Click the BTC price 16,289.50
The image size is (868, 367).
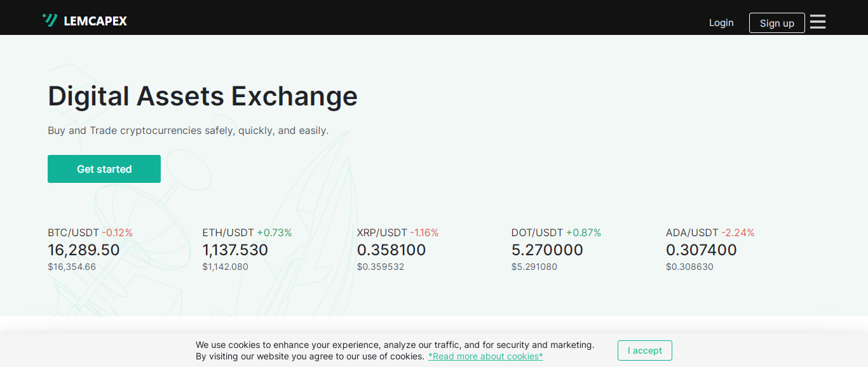(84, 250)
